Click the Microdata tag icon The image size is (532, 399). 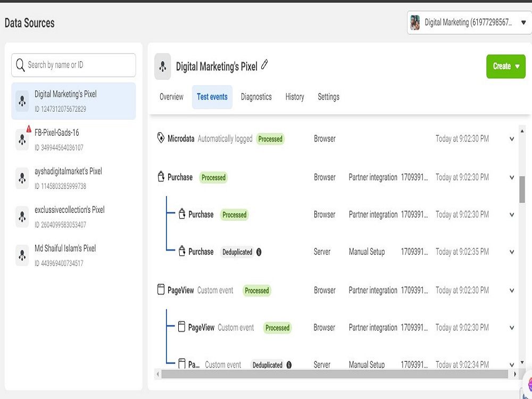click(x=161, y=138)
